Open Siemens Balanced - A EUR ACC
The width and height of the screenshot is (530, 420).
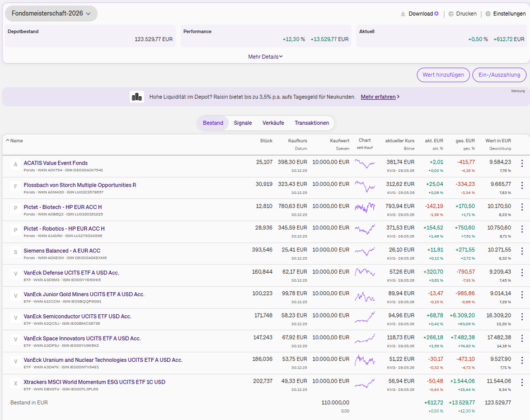62,250
